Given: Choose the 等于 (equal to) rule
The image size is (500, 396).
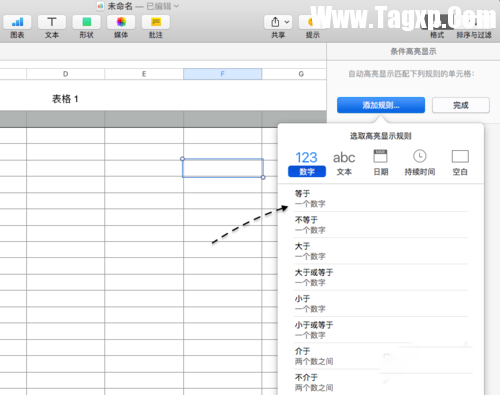Looking at the screenshot, I should click(x=381, y=199).
